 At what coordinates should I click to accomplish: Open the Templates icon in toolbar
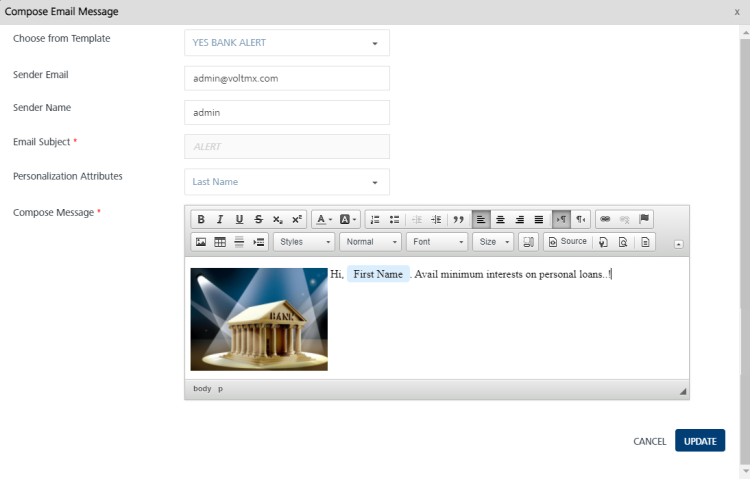[645, 242]
